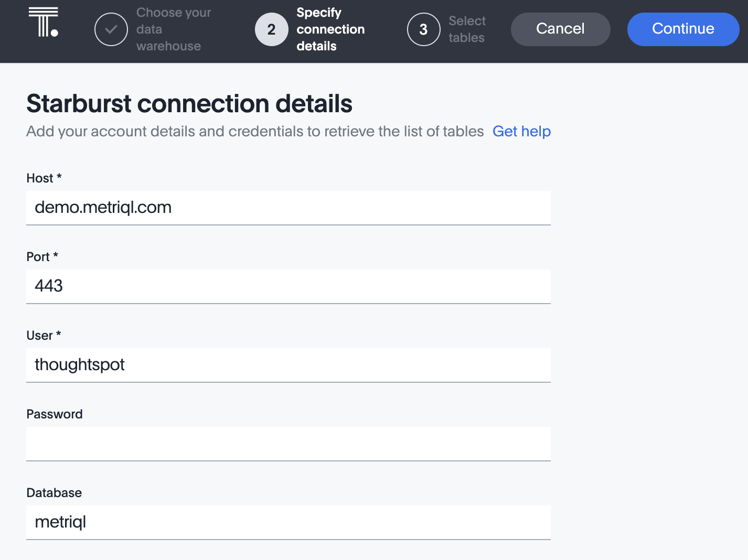Click the Password field label
Viewport: 748px width, 560px height.
pos(55,414)
